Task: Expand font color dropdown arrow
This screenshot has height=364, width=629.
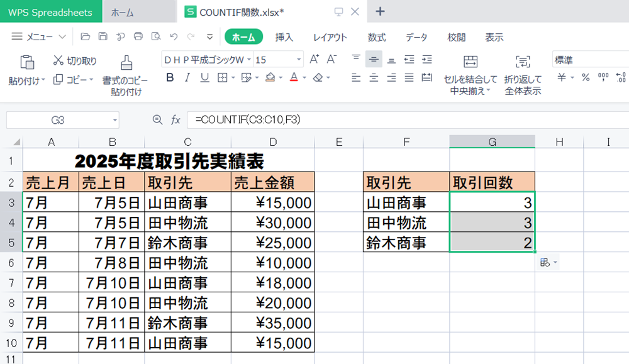Action: (x=304, y=78)
